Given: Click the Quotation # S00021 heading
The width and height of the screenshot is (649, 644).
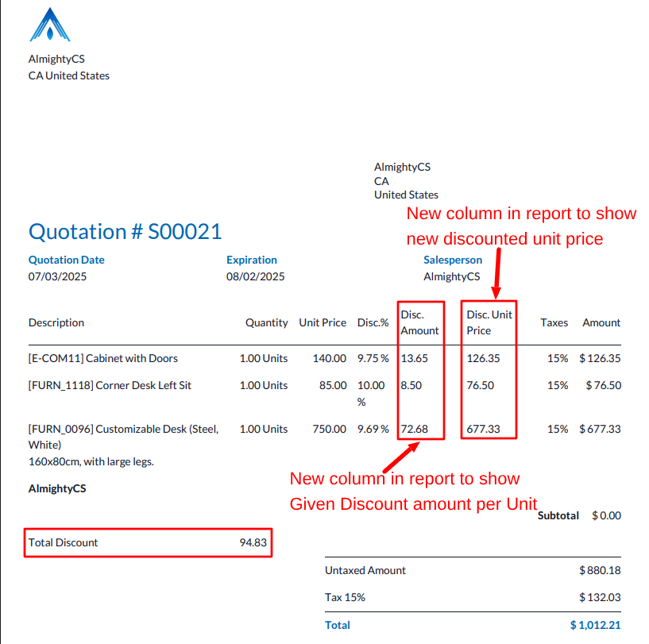Looking at the screenshot, I should 125,231.
